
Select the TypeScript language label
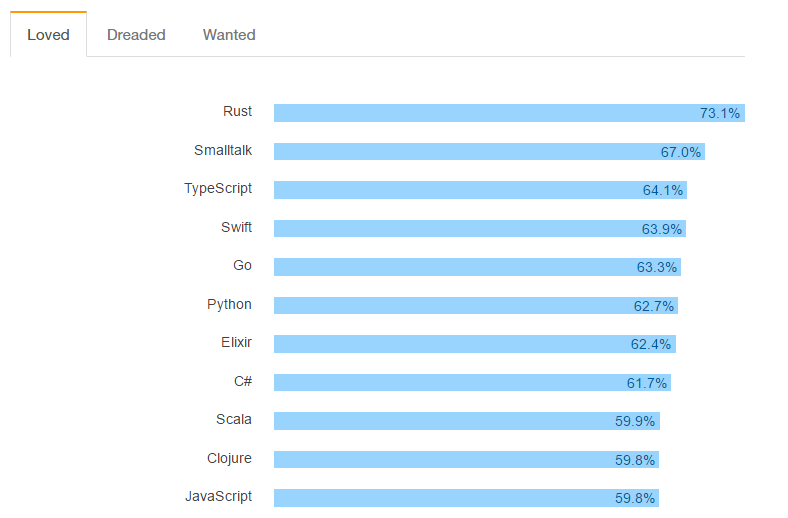coord(218,188)
